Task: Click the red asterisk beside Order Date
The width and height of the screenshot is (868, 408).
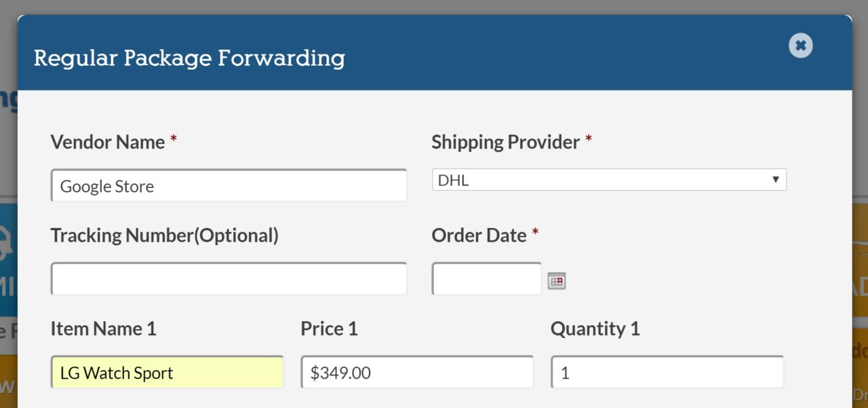Action: click(535, 234)
